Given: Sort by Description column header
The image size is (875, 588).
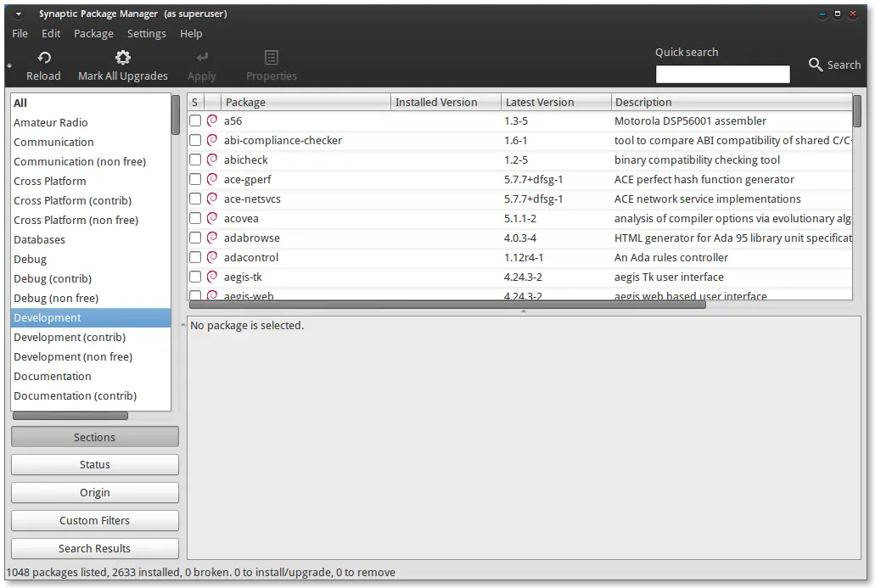Looking at the screenshot, I should tap(732, 102).
